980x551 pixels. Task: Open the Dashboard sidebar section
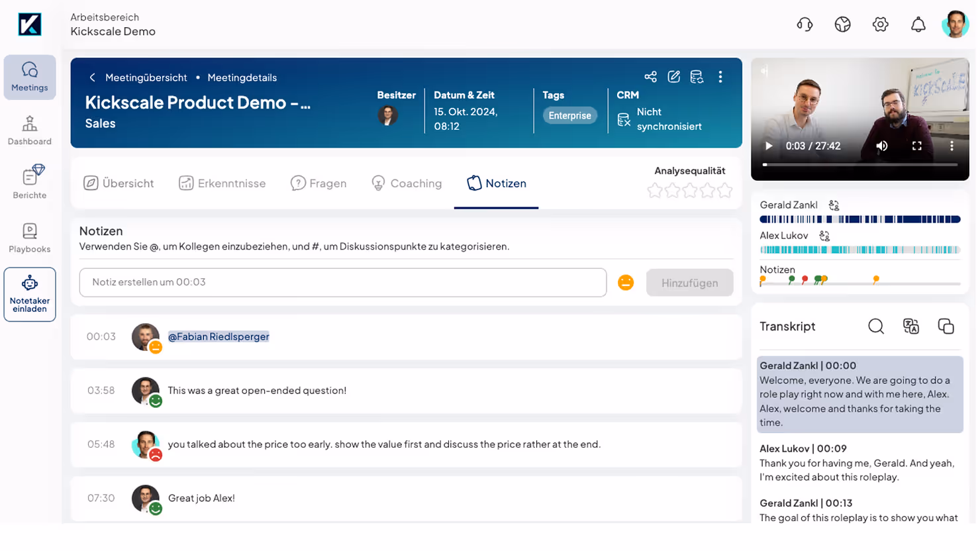(x=30, y=131)
